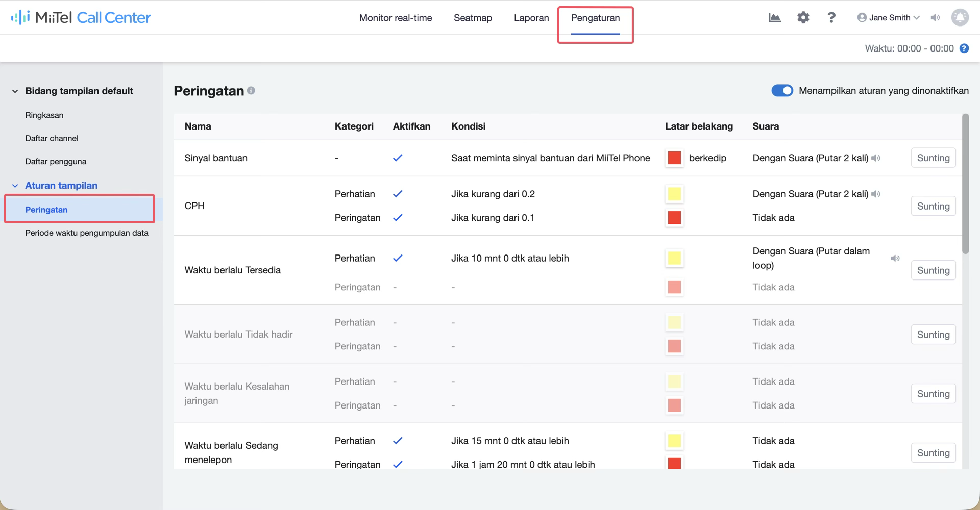Play the CPH Perhatian sound icon

tap(876, 194)
